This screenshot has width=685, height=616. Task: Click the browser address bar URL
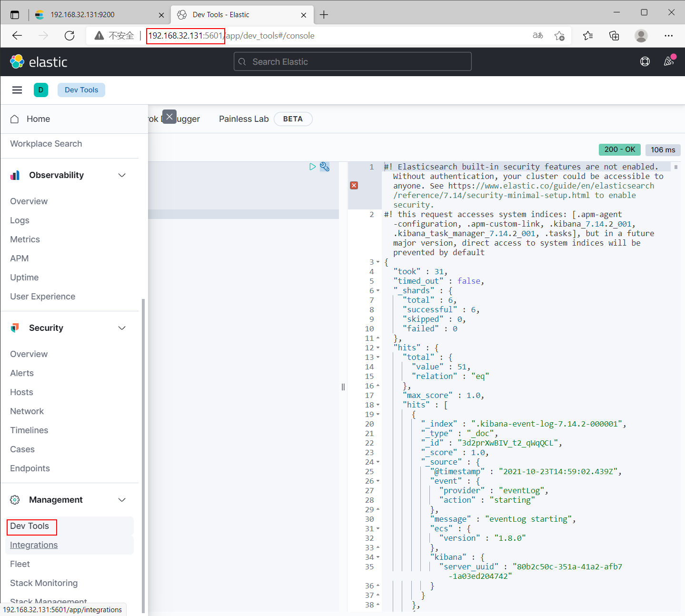pos(231,36)
